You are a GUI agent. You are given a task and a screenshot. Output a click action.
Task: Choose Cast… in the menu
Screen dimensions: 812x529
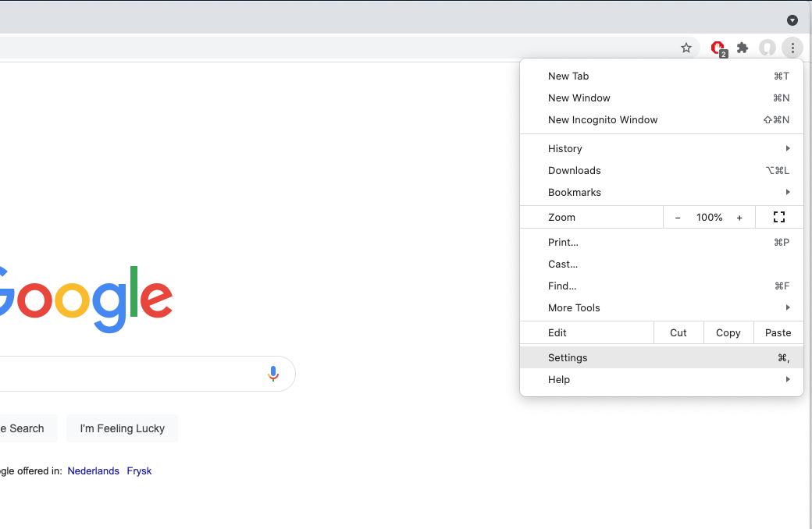(661, 264)
